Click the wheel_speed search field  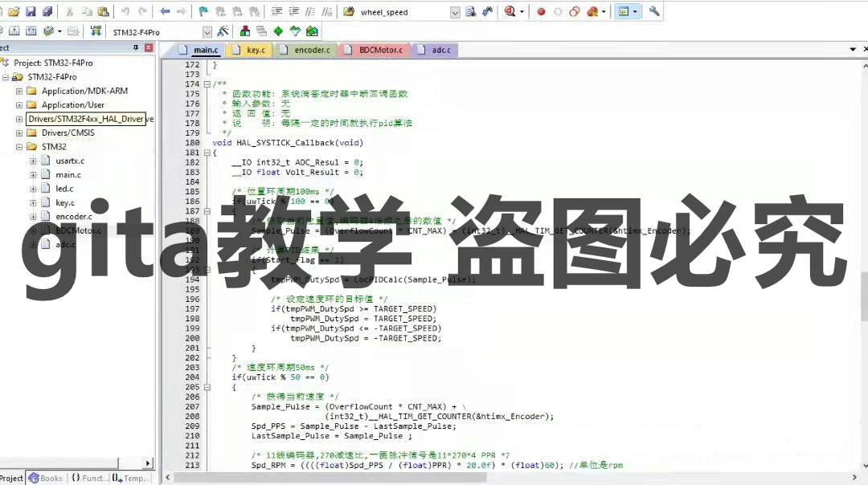[404, 12]
